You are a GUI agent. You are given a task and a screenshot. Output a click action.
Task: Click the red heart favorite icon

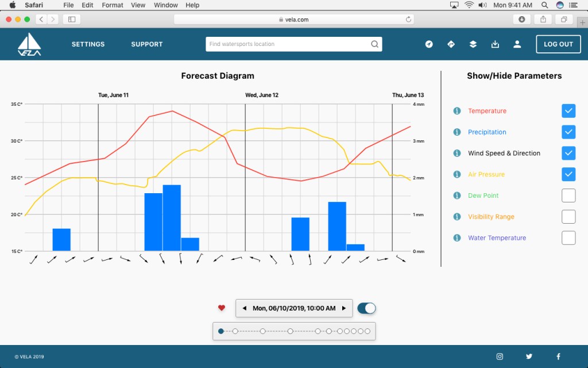click(222, 308)
